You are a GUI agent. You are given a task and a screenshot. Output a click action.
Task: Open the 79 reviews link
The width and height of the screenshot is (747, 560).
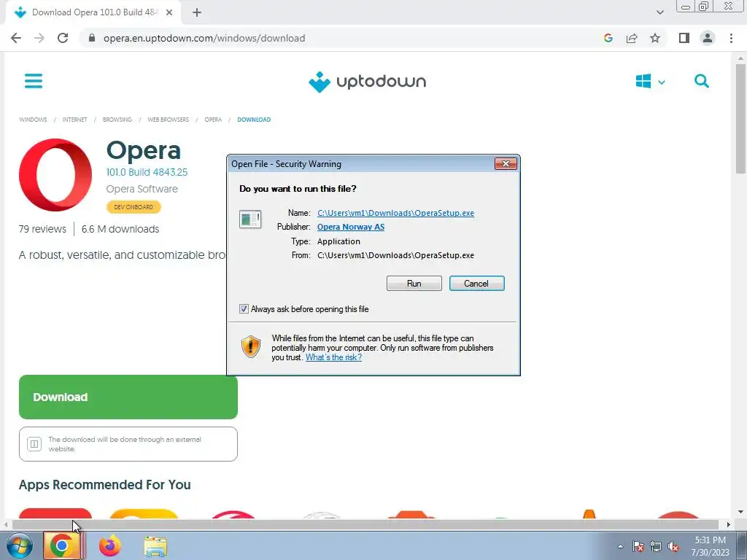42,229
